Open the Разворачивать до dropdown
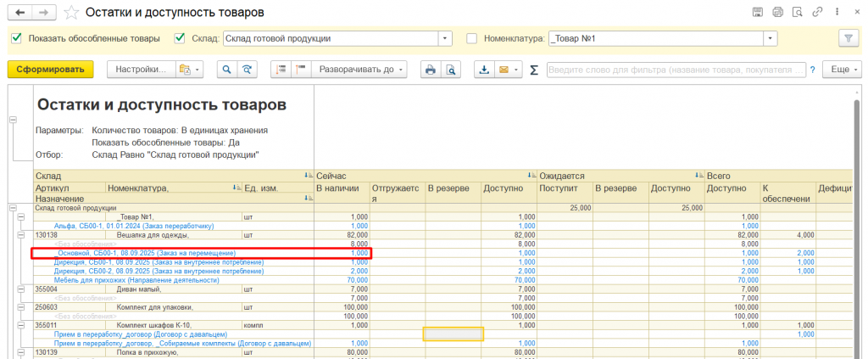The image size is (868, 359). click(x=359, y=70)
